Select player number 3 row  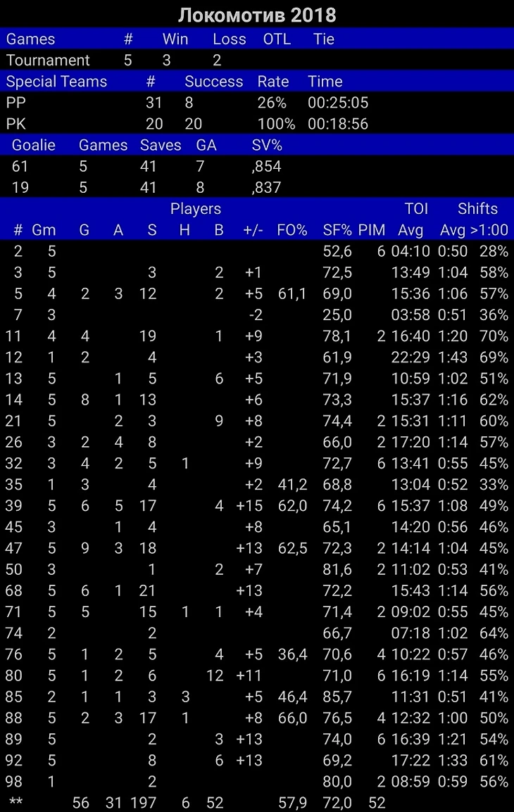click(x=257, y=272)
